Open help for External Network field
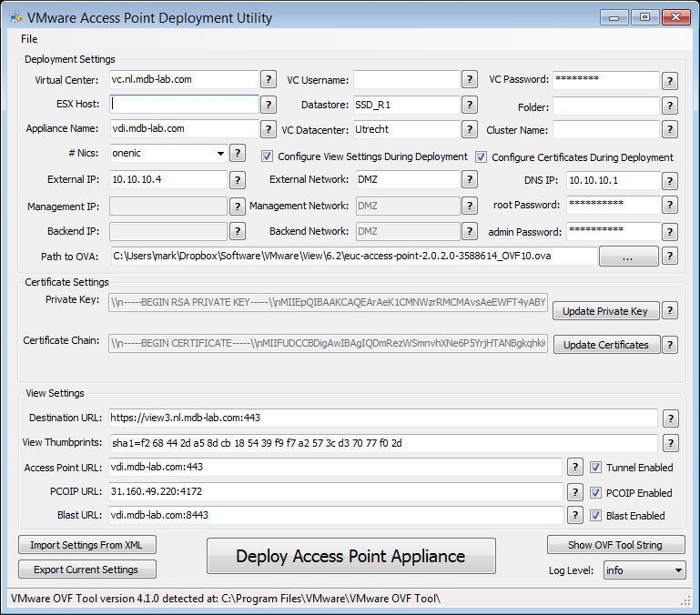 click(469, 179)
